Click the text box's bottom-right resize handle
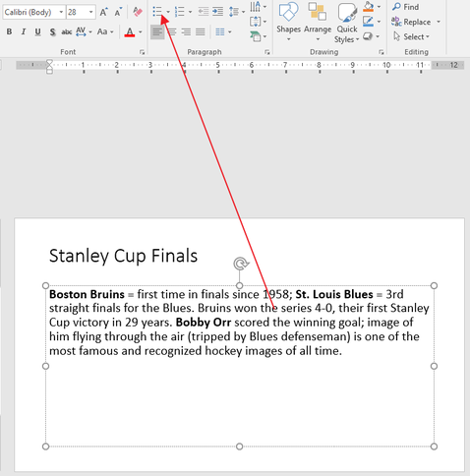Viewport: 470px width, 476px height. click(x=434, y=446)
